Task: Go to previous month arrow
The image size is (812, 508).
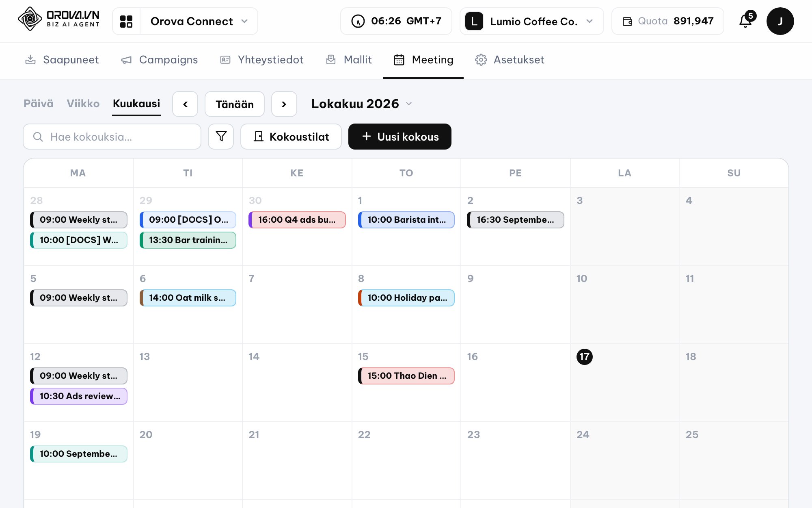Action: click(185, 104)
